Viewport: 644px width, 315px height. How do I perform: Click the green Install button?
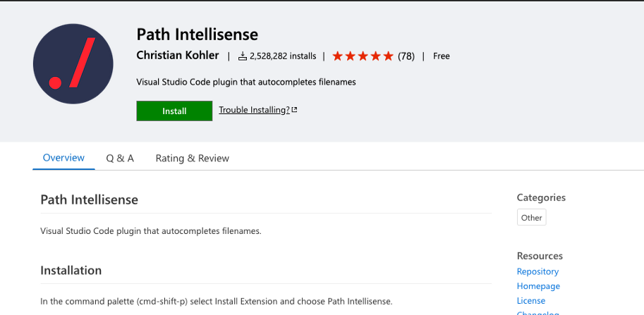(x=174, y=111)
